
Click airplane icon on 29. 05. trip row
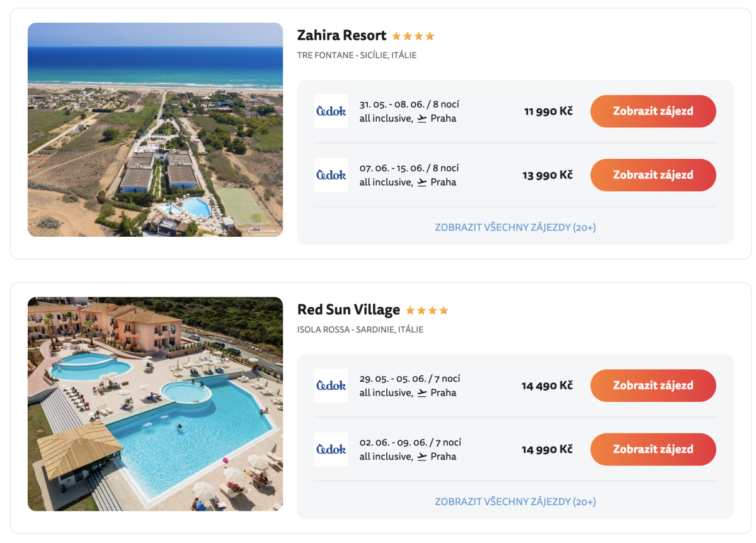click(422, 392)
